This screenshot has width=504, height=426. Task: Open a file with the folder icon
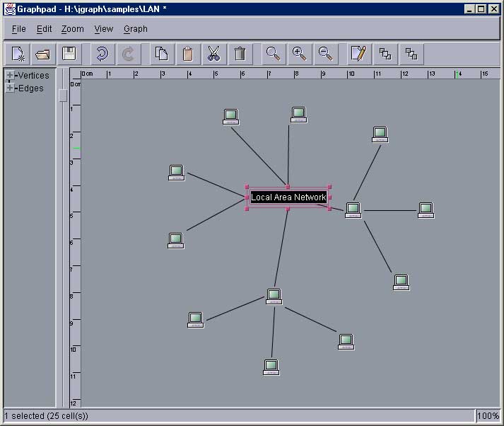click(x=43, y=54)
